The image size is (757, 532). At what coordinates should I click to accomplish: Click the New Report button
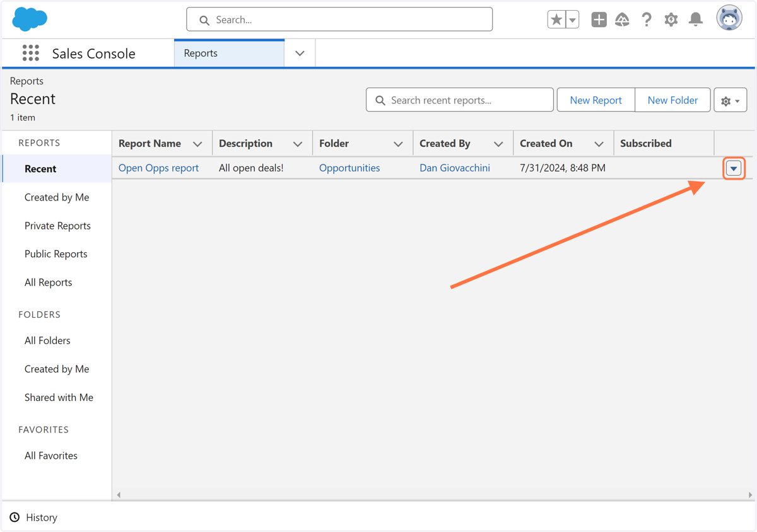596,100
